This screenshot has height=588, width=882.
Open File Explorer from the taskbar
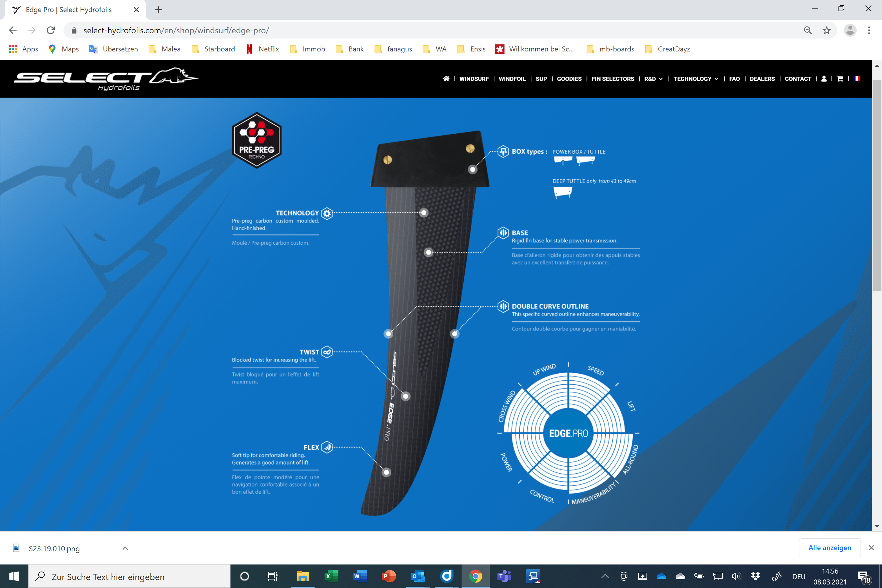[x=303, y=576]
